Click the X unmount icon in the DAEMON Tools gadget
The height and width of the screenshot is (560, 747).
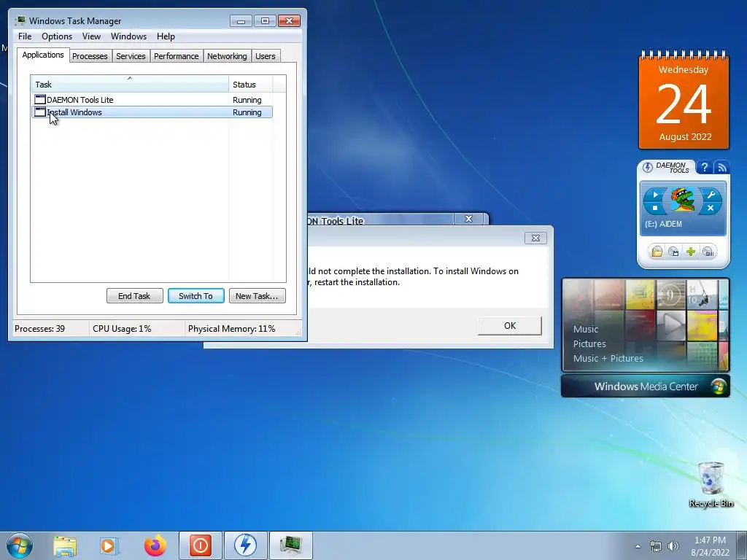(x=711, y=208)
